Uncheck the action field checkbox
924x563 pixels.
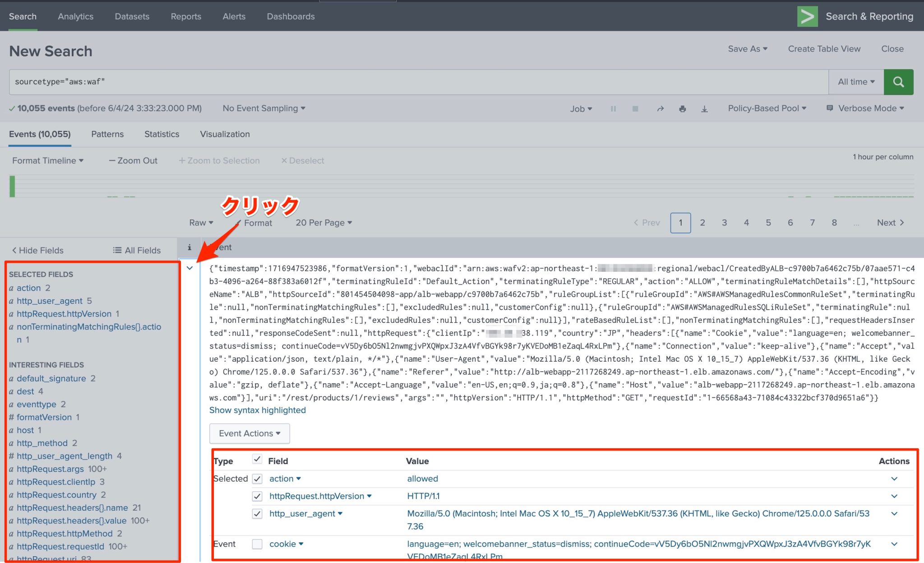coord(257,478)
